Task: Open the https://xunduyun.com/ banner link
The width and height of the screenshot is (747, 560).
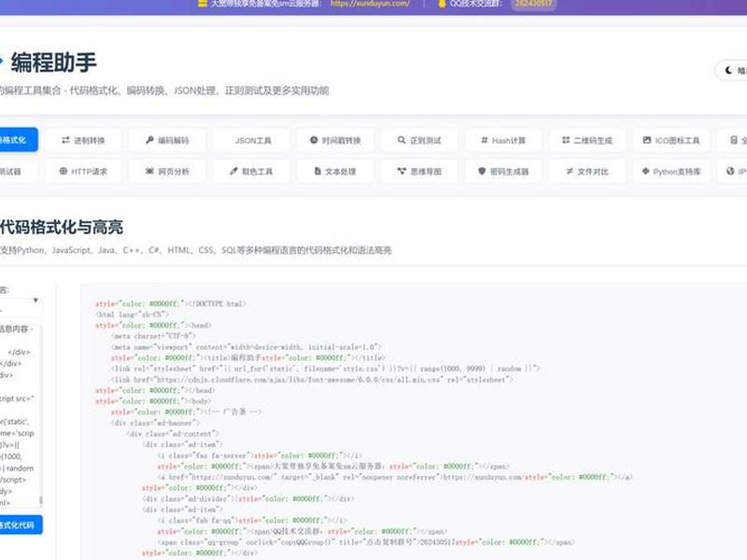Action: 370,4
